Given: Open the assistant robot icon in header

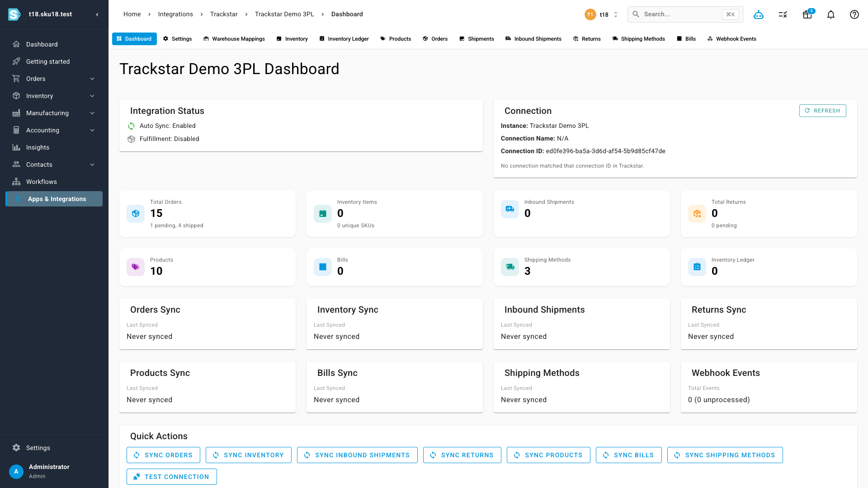Looking at the screenshot, I should coord(759,14).
